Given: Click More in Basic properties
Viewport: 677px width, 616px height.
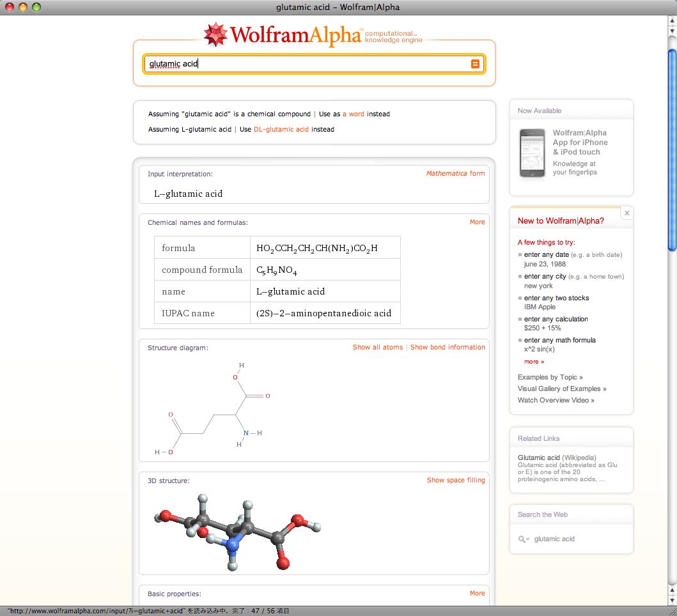Looking at the screenshot, I should point(477,593).
